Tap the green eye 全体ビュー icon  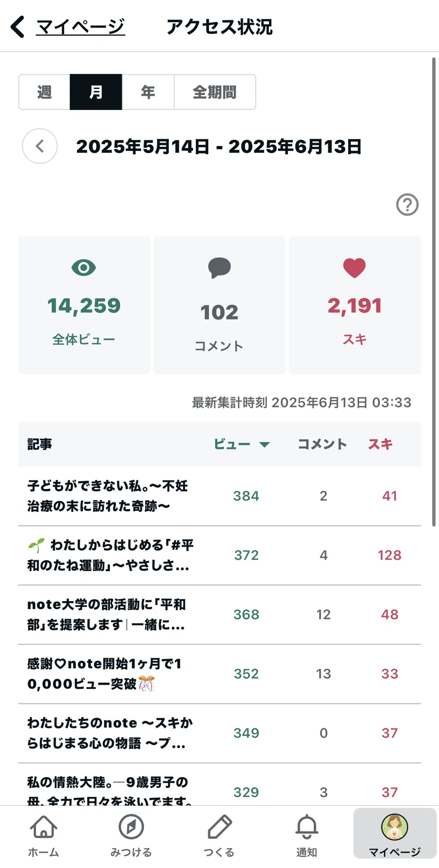(84, 268)
